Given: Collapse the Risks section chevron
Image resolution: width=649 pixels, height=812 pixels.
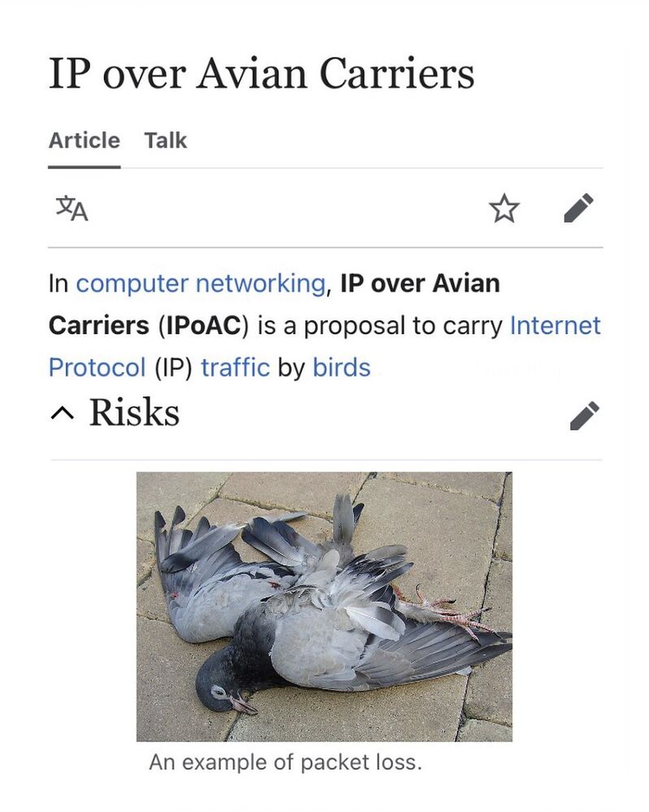Looking at the screenshot, I should [62, 413].
